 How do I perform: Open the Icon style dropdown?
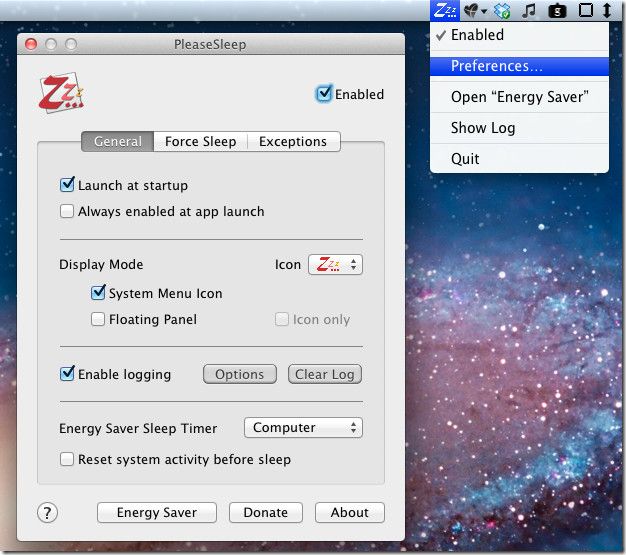[x=335, y=264]
